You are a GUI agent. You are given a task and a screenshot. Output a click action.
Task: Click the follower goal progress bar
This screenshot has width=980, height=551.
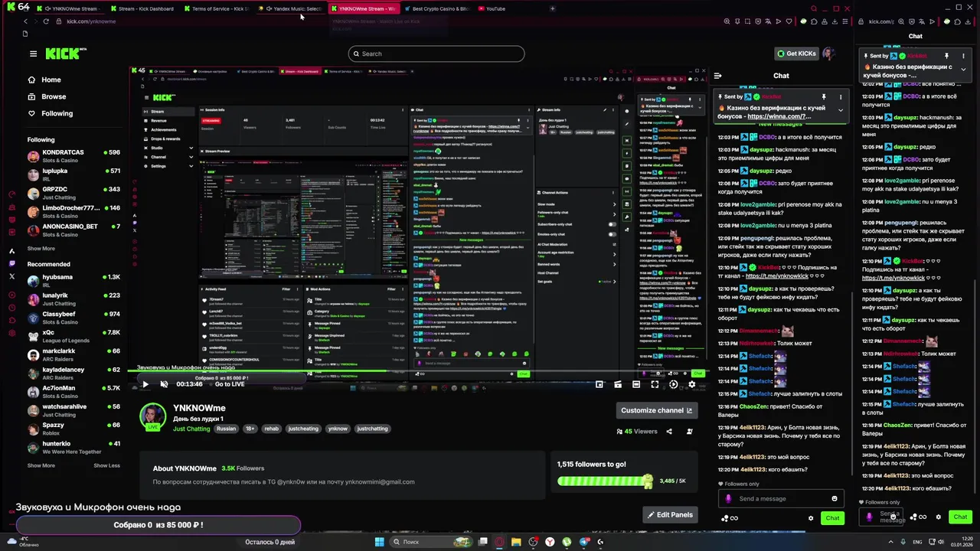605,481
